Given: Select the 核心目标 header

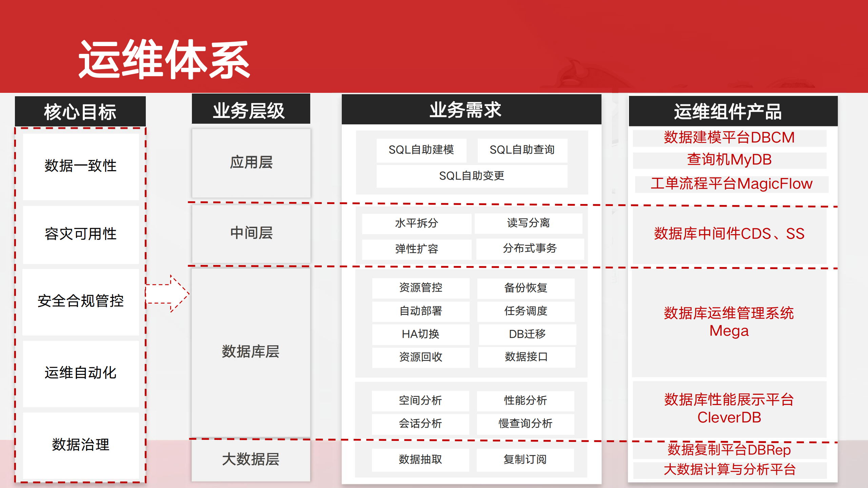Looking at the screenshot, I should click(80, 111).
